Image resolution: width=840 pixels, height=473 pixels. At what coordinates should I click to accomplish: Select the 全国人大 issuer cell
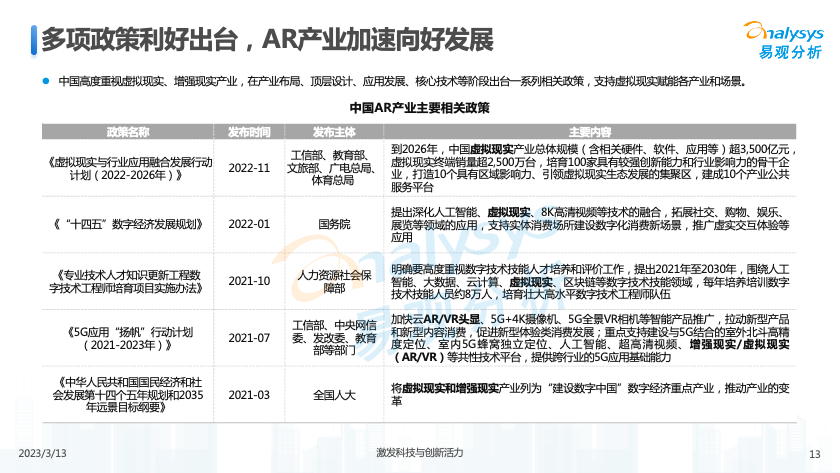[334, 395]
